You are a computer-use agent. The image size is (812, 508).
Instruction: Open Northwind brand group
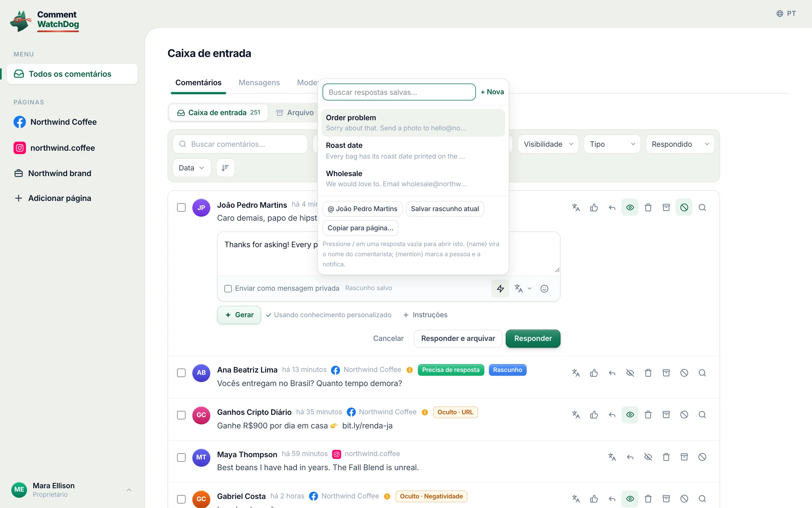coord(52,173)
